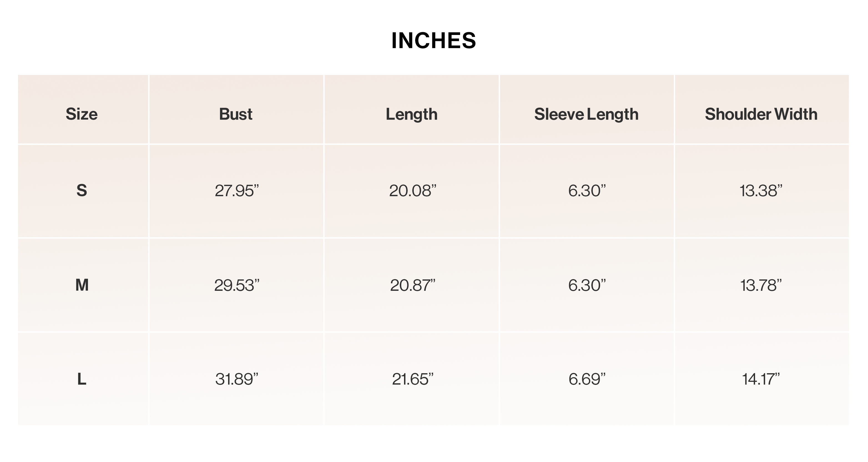Select the 29.53" bust cell
868x462 pixels.
pos(237,286)
